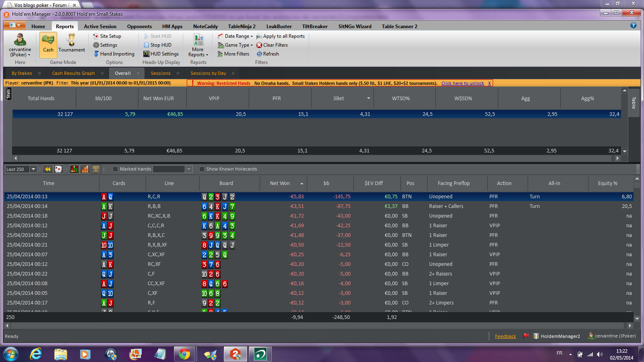Image resolution: width=644 pixels, height=362 pixels.
Task: Open the Home ribbon tab
Action: (38, 27)
